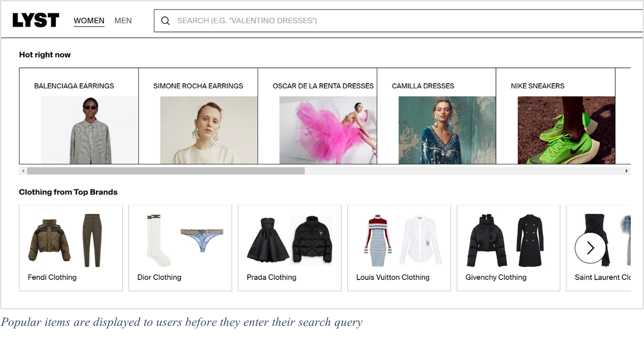
Task: Open Saint Laurent Clothing label
Action: pyautogui.click(x=603, y=277)
